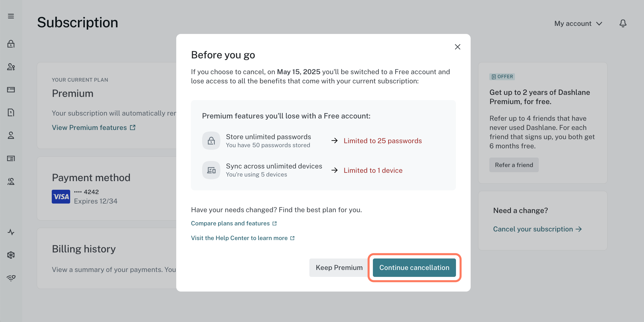The width and height of the screenshot is (644, 322).
Task: Open the passwords lock icon in sidebar
Action: pos(11,44)
